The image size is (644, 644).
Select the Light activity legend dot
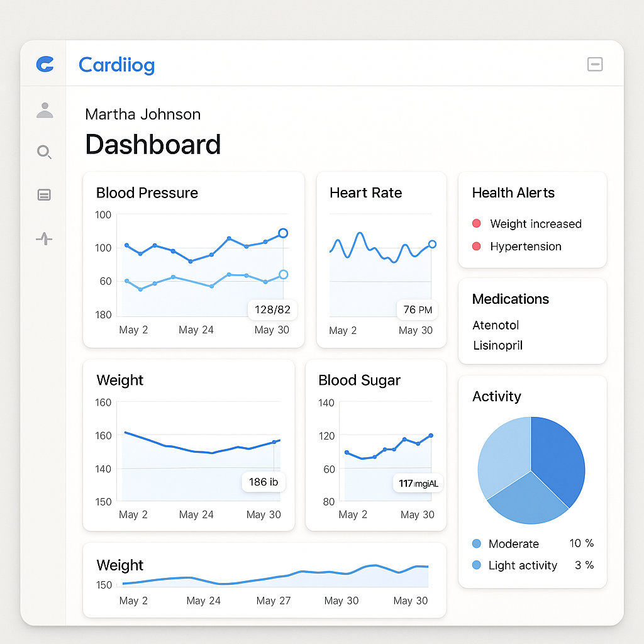click(x=477, y=565)
